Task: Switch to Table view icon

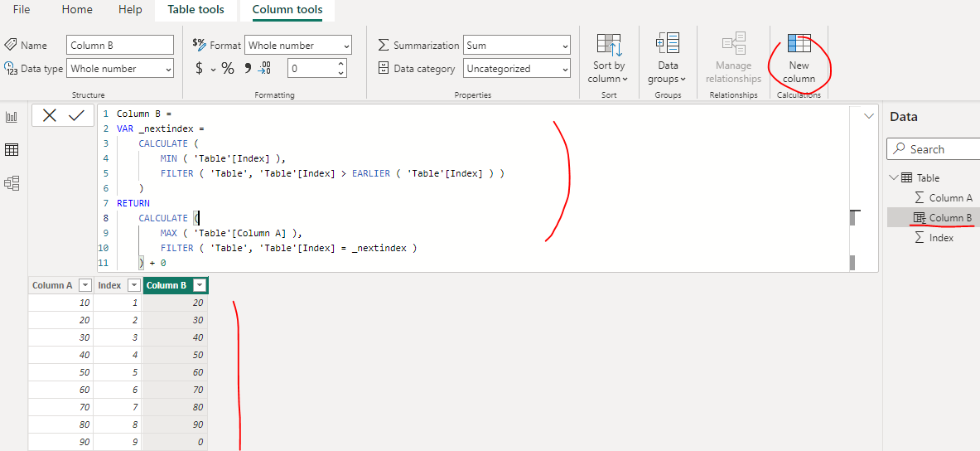Action: pyautogui.click(x=12, y=149)
